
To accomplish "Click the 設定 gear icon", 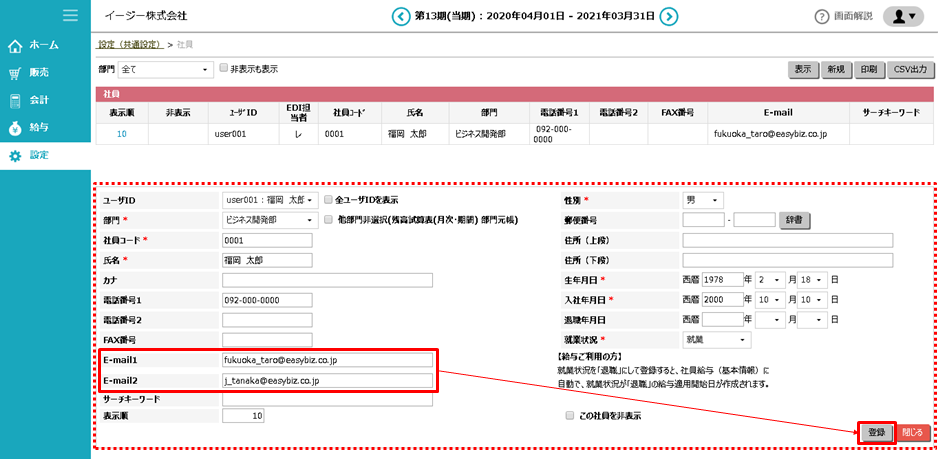I will coord(15,156).
